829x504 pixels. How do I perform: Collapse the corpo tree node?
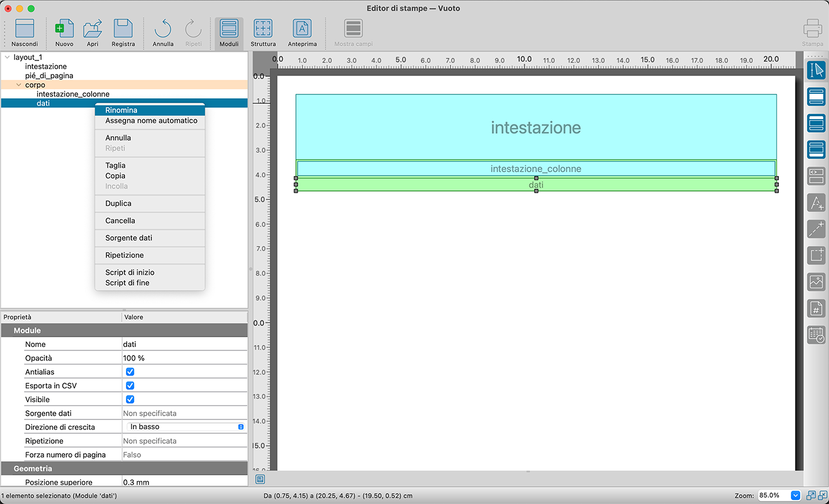pyautogui.click(x=18, y=85)
